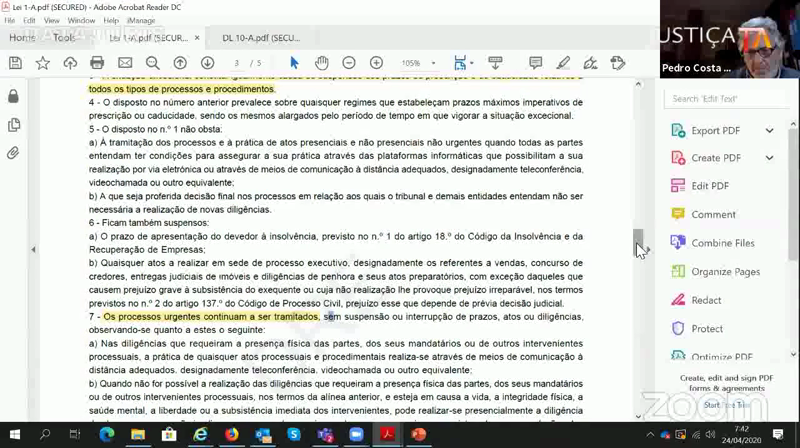Image resolution: width=800 pixels, height=448 pixels.
Task: Select the Hand pan tool
Action: click(x=321, y=63)
